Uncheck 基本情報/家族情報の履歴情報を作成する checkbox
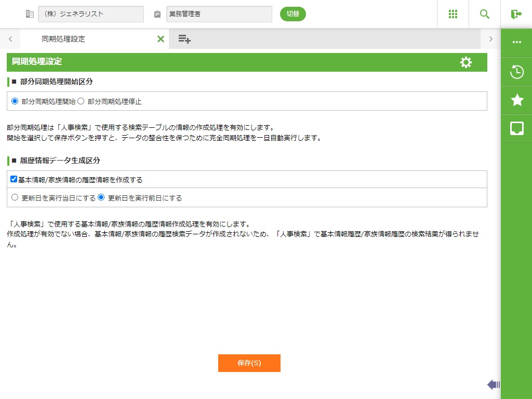Viewport: 532px width, 399px height. click(x=14, y=179)
